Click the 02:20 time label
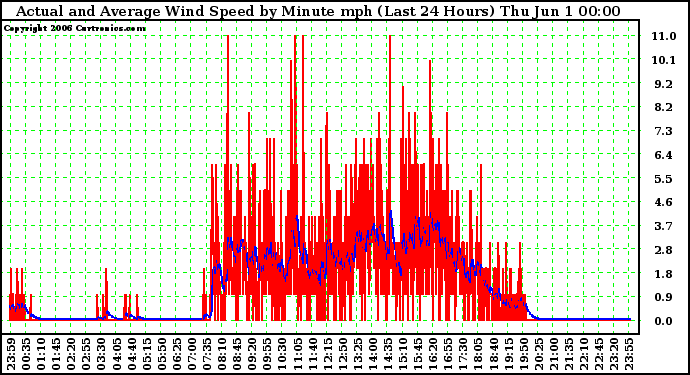This screenshot has height=375, width=690. [71, 354]
